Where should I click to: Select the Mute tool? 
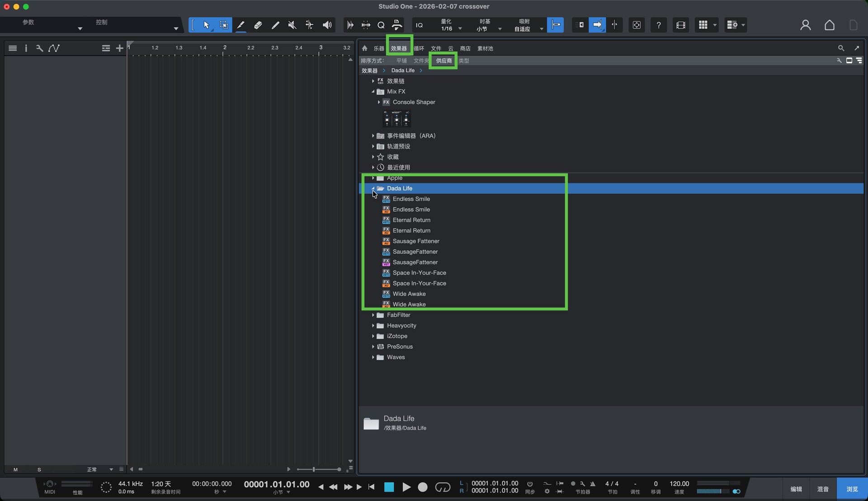click(x=292, y=25)
